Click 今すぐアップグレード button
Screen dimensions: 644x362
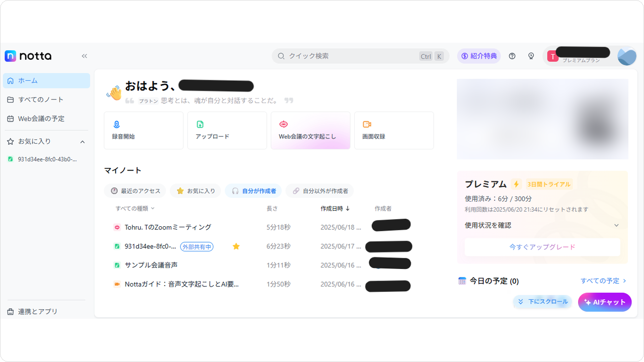pyautogui.click(x=542, y=247)
